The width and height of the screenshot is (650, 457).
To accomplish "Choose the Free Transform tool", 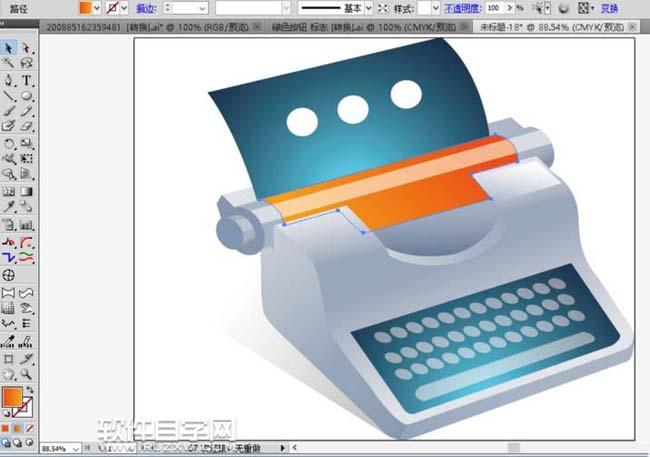I will tap(26, 158).
